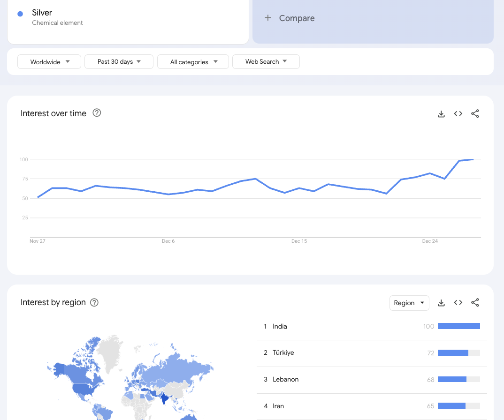This screenshot has height=420, width=504.
Task: Open embed code for Interest by region
Action: 458,303
